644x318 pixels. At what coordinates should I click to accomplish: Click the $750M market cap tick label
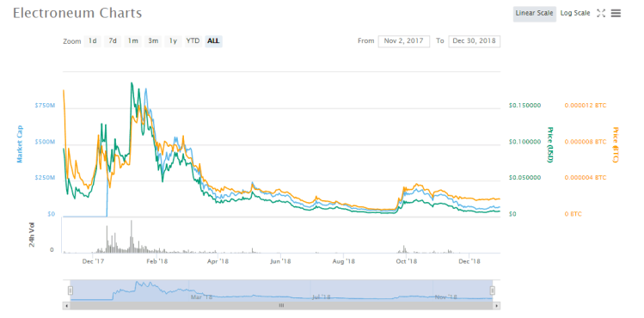click(45, 106)
